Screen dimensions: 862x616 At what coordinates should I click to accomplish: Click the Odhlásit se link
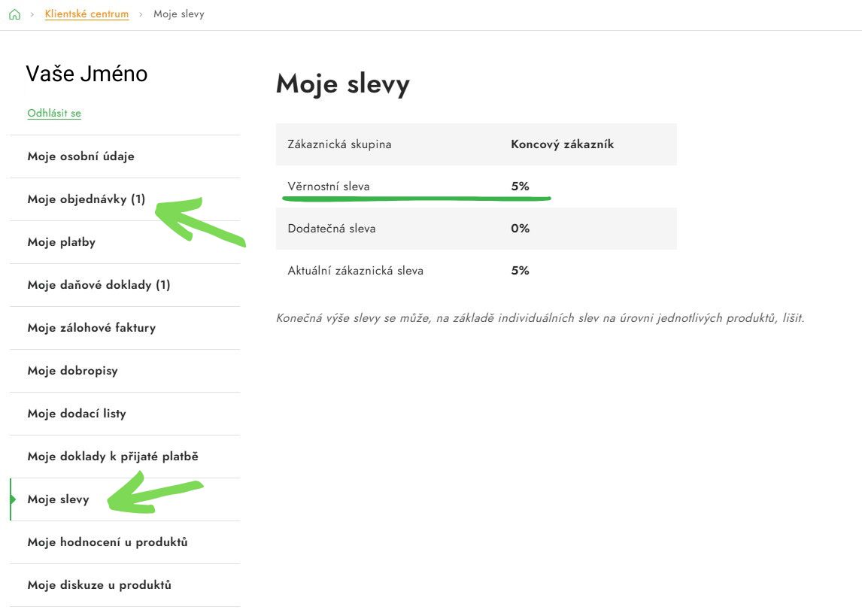click(x=54, y=114)
